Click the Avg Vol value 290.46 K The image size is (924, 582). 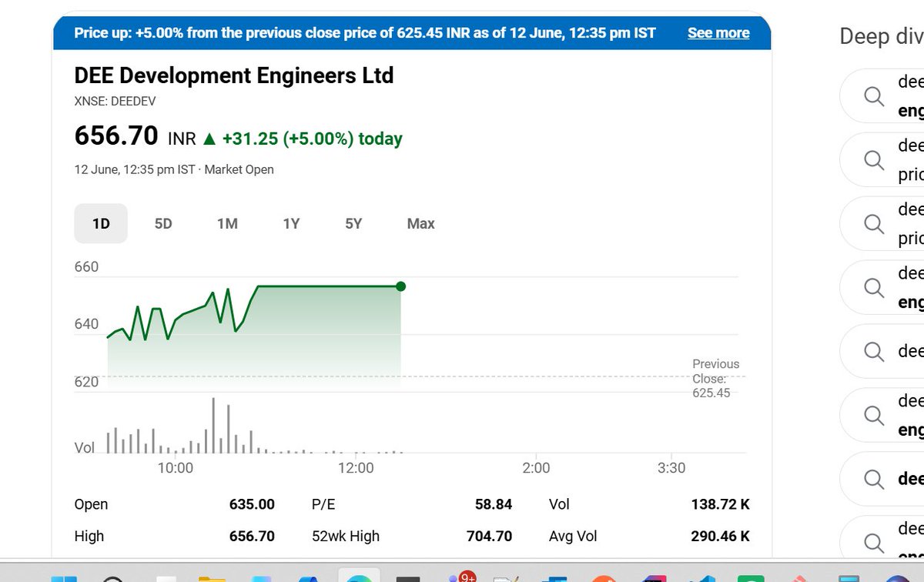[x=721, y=536]
